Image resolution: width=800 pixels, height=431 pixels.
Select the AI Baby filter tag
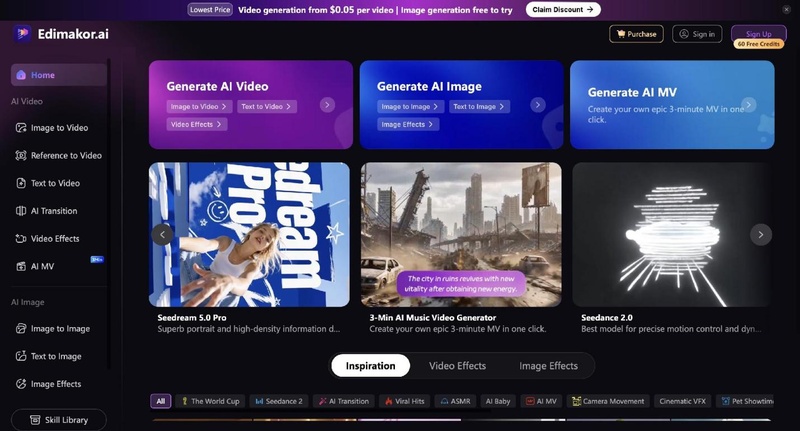pyautogui.click(x=498, y=401)
